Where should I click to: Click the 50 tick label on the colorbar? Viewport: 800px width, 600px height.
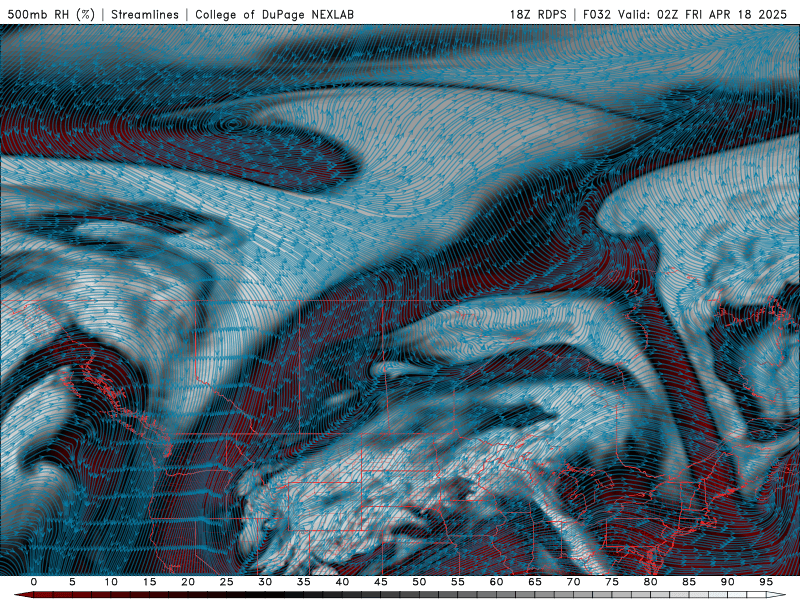(x=419, y=582)
